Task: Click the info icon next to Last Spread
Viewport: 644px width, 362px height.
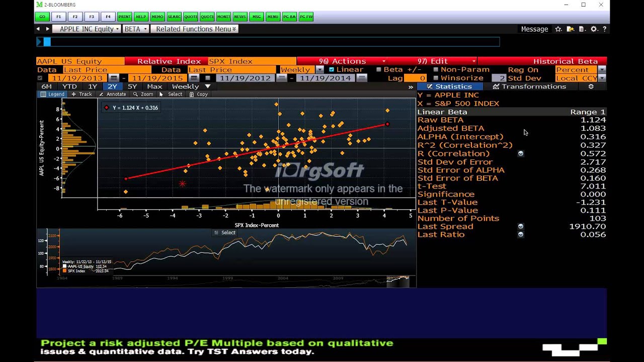Action: (521, 226)
